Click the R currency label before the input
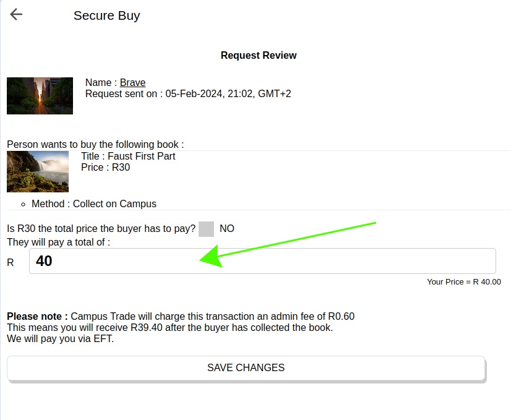The width and height of the screenshot is (511, 420). pos(11,263)
